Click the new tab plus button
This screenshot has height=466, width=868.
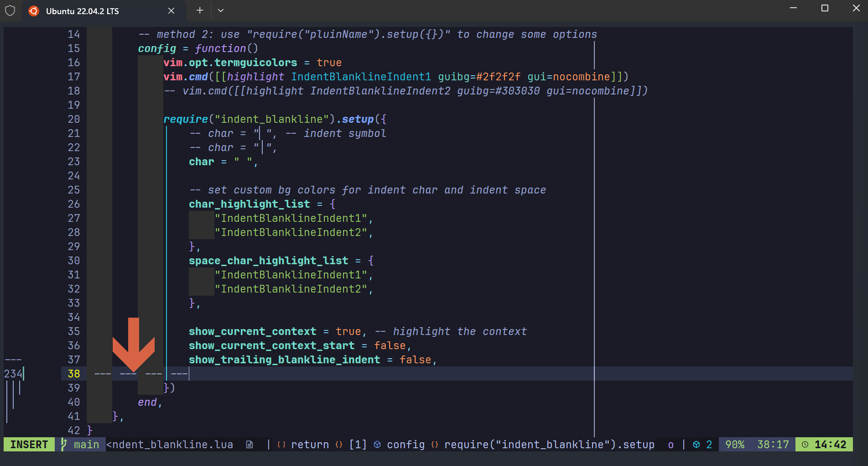[199, 10]
